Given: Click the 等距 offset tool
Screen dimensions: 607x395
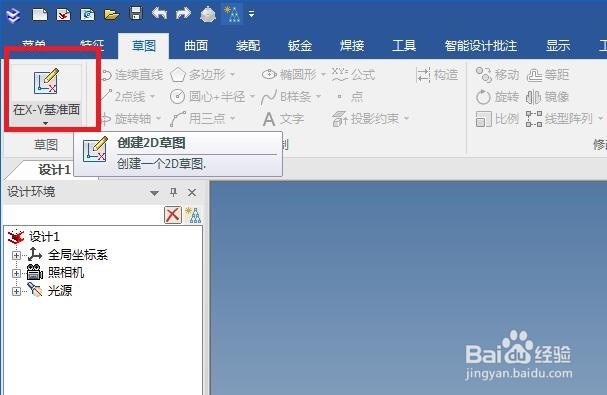Looking at the screenshot, I should pos(548,74).
